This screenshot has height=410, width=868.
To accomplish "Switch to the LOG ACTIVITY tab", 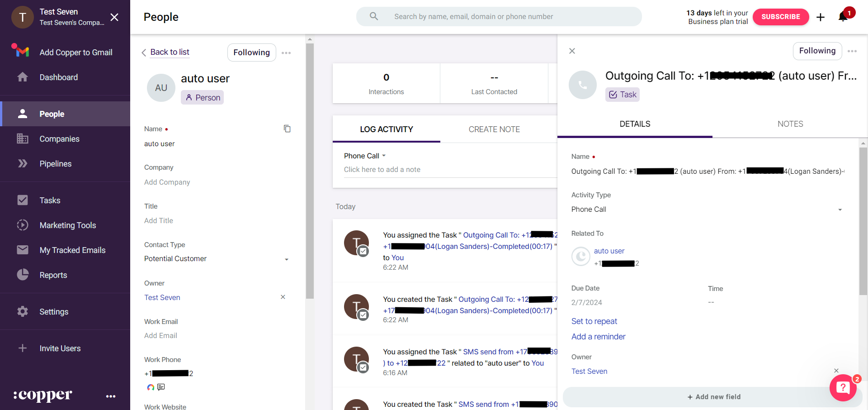I will [x=387, y=129].
